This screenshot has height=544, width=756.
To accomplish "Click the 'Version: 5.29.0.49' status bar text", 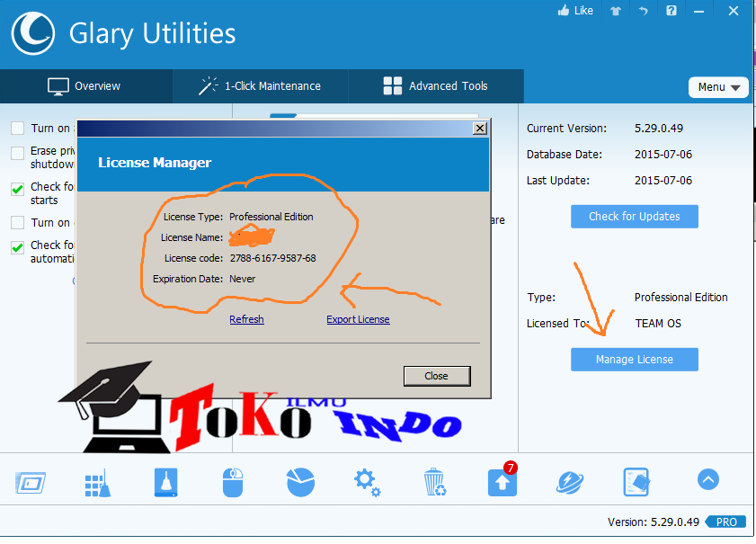I will (x=654, y=522).
